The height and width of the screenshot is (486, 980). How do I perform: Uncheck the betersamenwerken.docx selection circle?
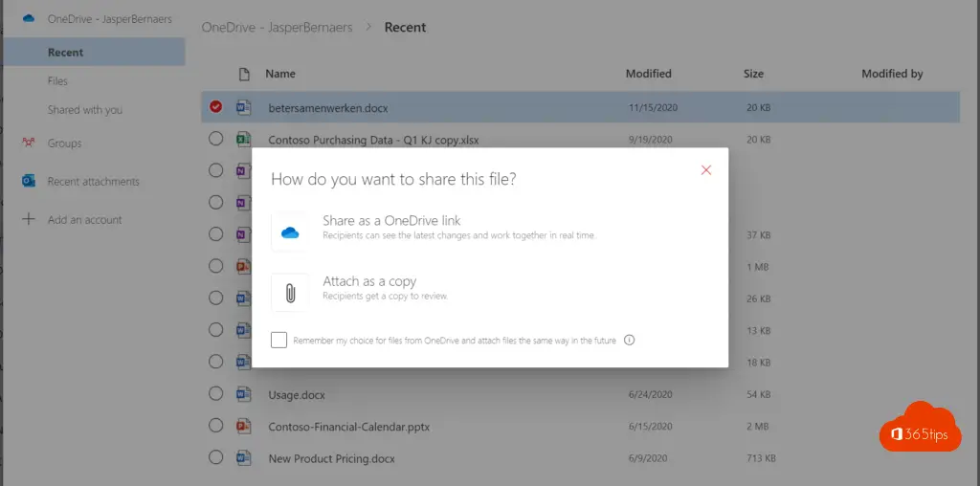[x=215, y=107]
